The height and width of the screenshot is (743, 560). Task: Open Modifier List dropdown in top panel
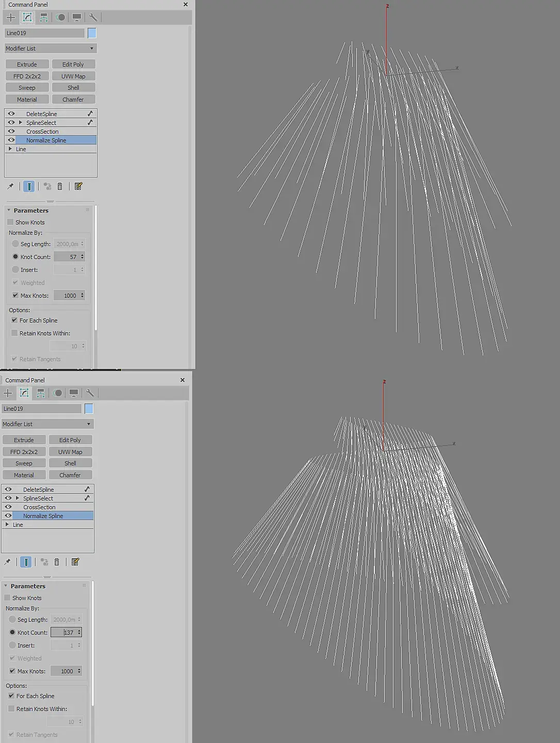pyautogui.click(x=51, y=49)
